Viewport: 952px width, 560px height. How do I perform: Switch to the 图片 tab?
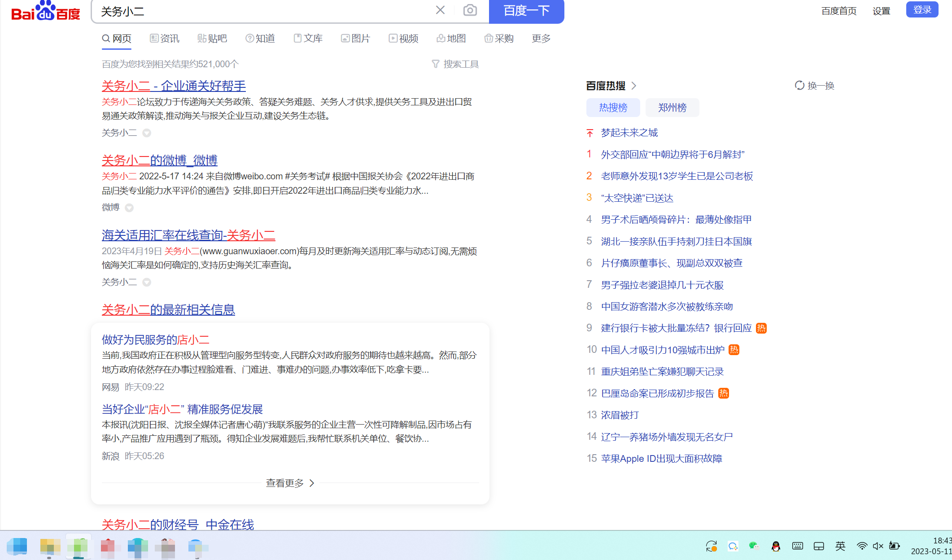click(x=356, y=39)
